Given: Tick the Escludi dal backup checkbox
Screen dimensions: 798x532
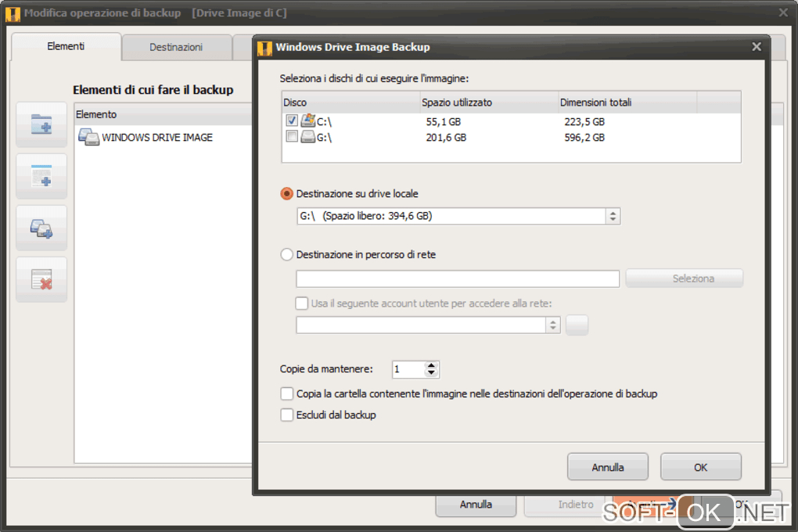Looking at the screenshot, I should point(286,415).
